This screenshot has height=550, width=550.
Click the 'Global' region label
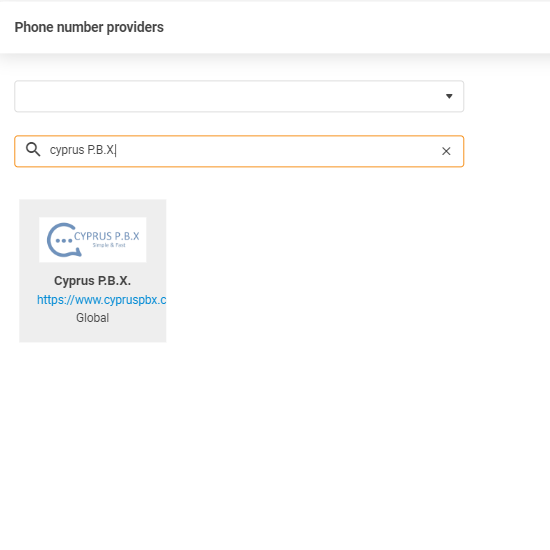pyautogui.click(x=93, y=318)
